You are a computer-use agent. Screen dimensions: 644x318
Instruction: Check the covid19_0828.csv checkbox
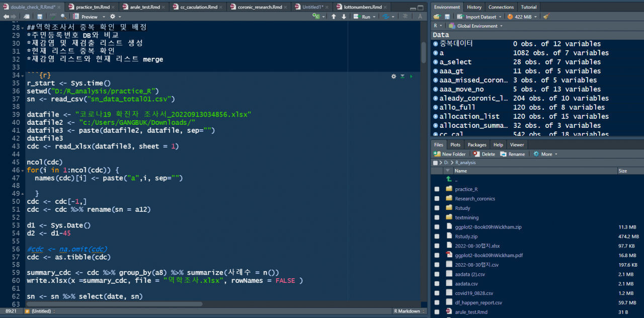(x=437, y=293)
